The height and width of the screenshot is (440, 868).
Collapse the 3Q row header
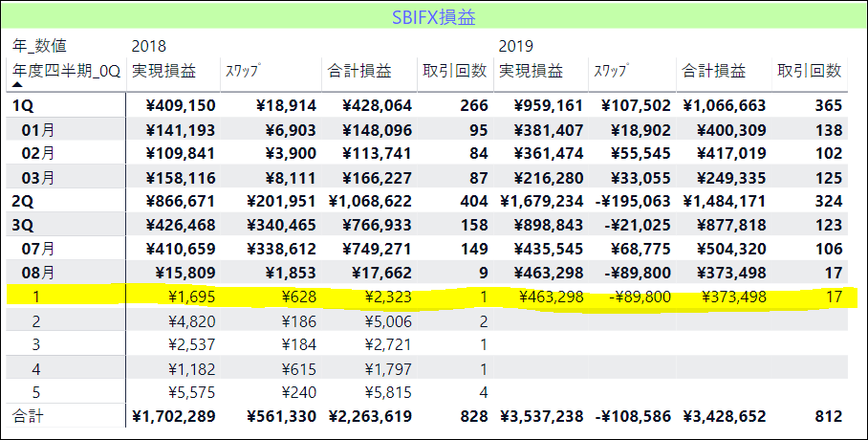pyautogui.click(x=23, y=225)
